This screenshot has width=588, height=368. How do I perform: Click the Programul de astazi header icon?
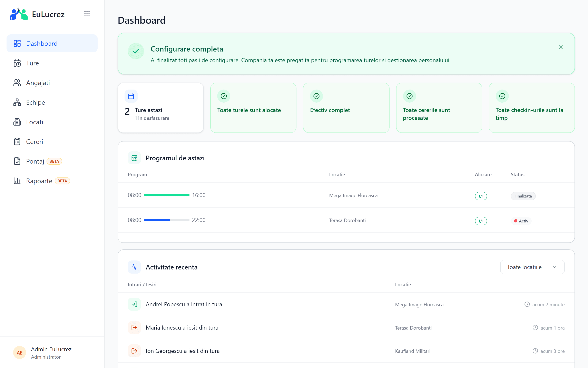(x=134, y=158)
